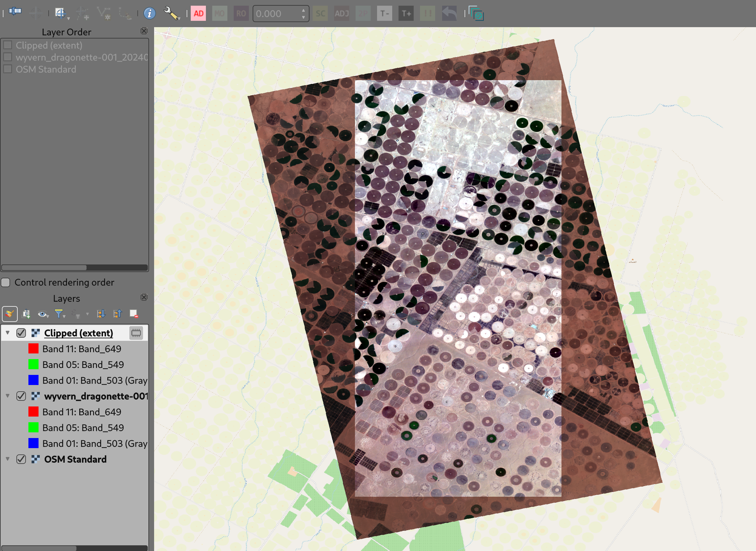Click the memory chip indicator on Clipped layer
The image size is (756, 551).
point(136,333)
